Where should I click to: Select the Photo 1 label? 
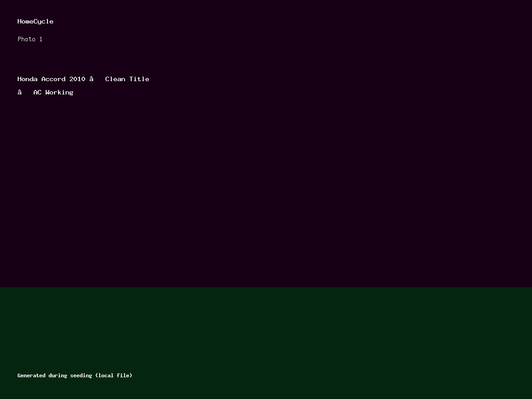[x=30, y=39]
